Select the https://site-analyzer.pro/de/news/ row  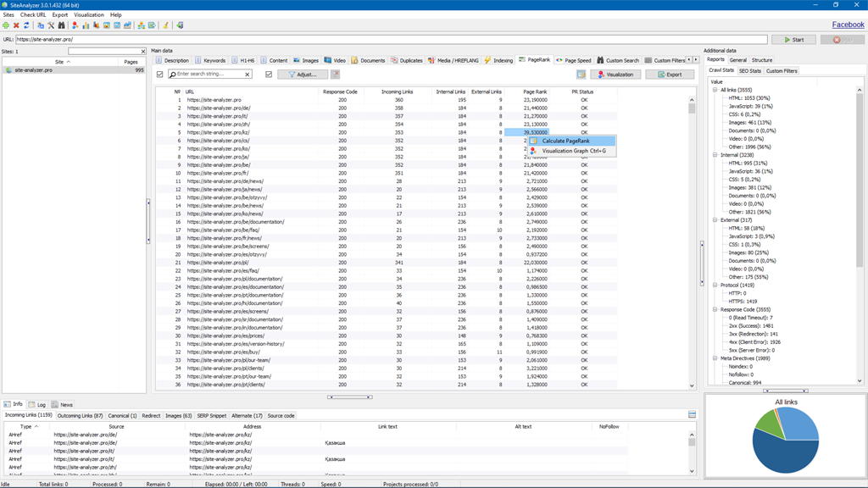pos(386,181)
